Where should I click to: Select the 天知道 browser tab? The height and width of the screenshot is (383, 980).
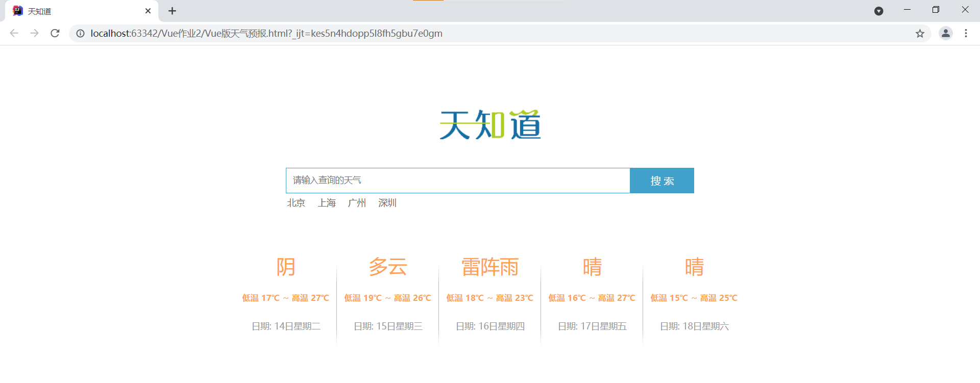pyautogui.click(x=82, y=11)
